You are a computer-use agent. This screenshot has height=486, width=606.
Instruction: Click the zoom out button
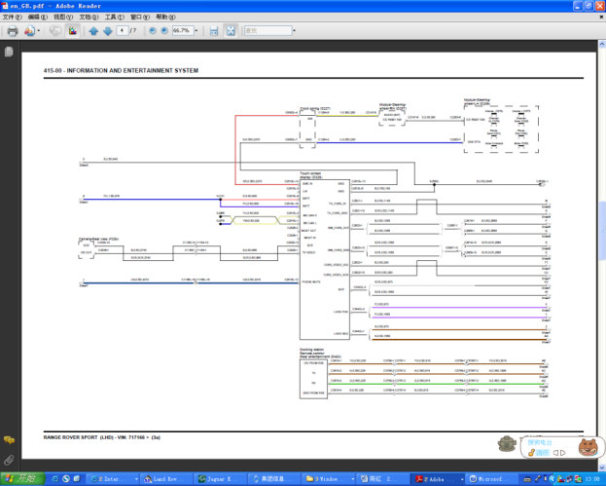tap(152, 31)
